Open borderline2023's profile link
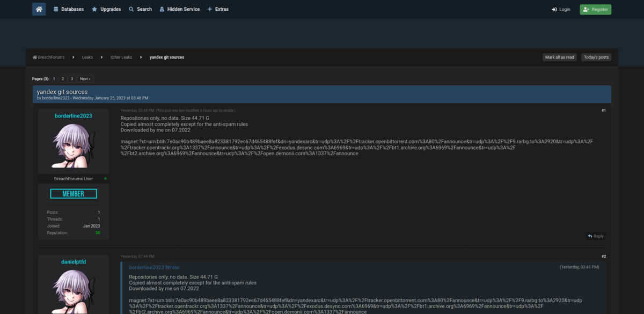 click(x=73, y=115)
